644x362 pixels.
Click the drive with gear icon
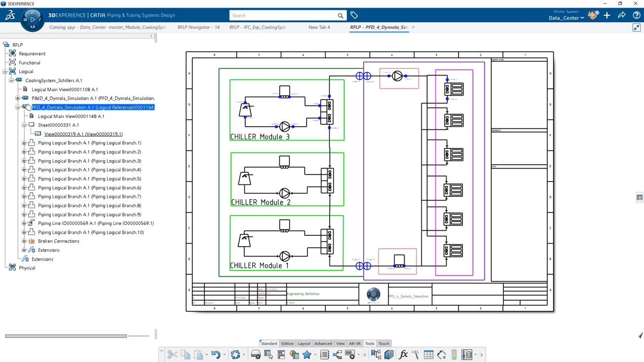[x=256, y=355]
